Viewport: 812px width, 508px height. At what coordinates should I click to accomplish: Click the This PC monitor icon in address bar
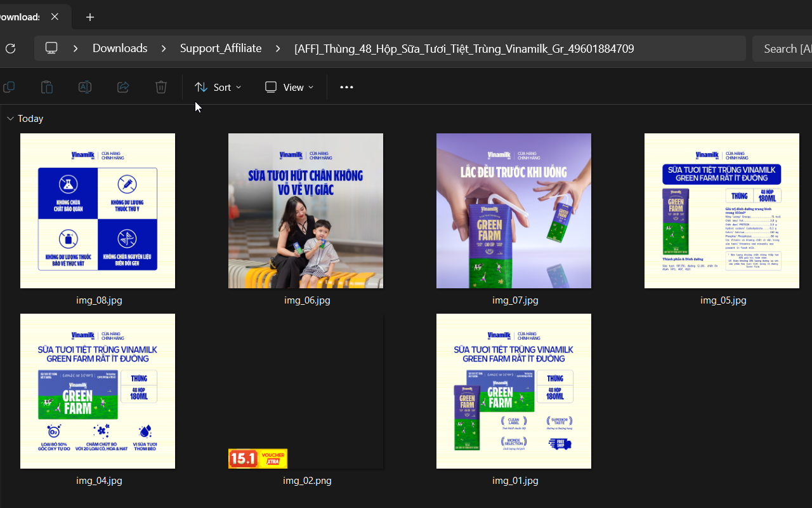(x=51, y=48)
